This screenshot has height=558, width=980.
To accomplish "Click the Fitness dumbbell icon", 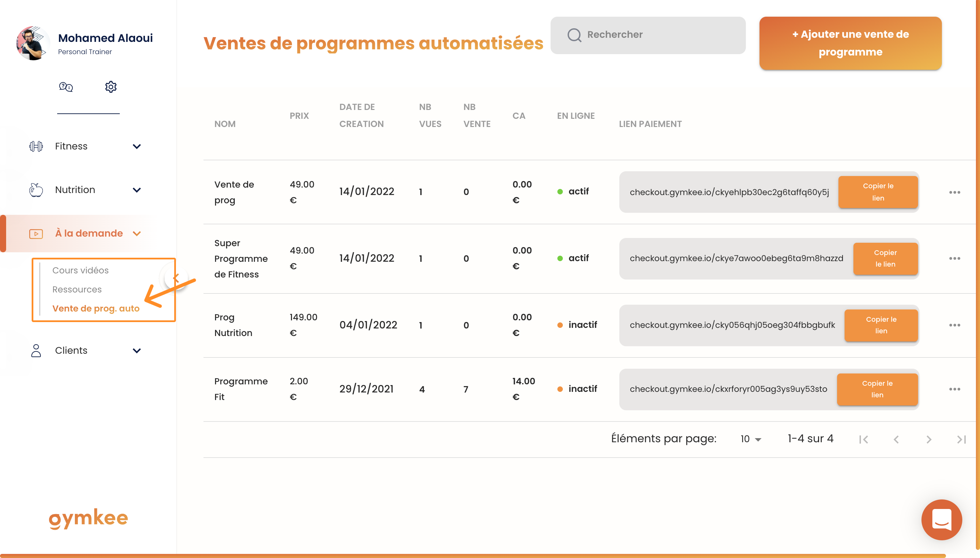I will (36, 146).
